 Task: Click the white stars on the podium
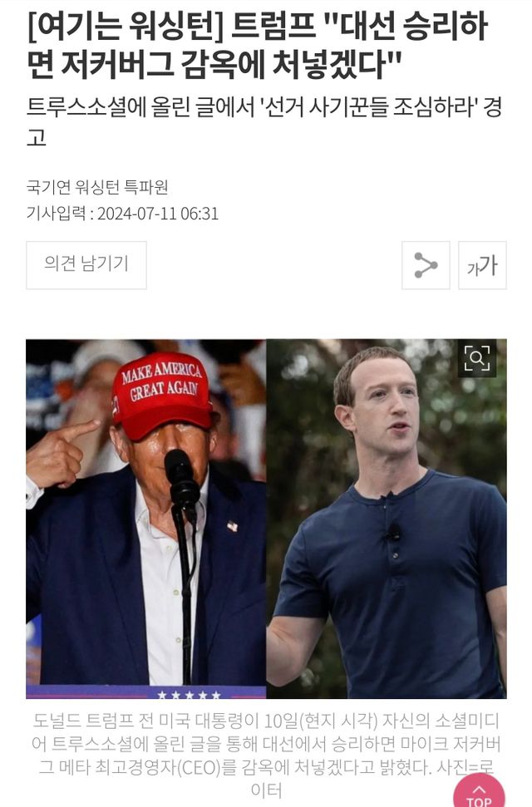[x=189, y=695]
